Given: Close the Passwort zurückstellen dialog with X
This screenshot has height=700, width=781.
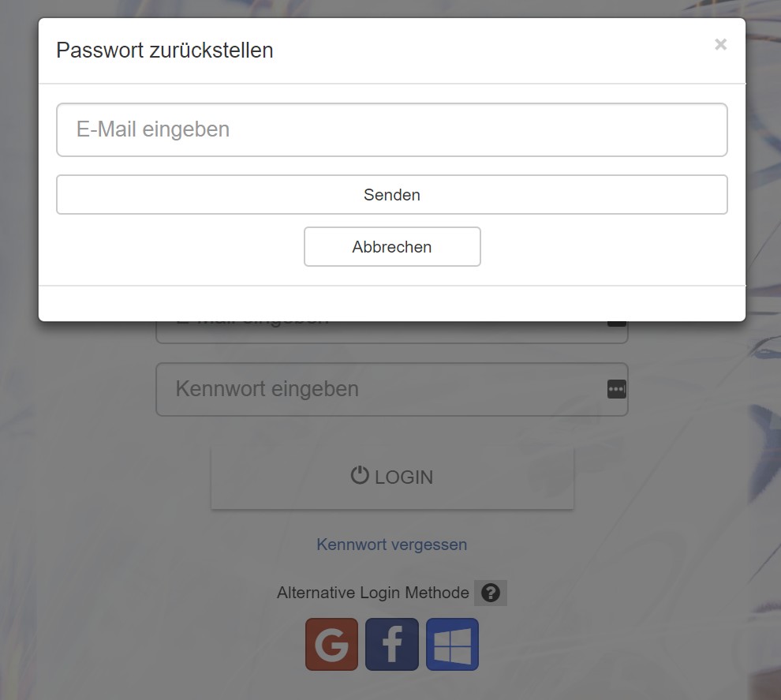Looking at the screenshot, I should [x=721, y=44].
